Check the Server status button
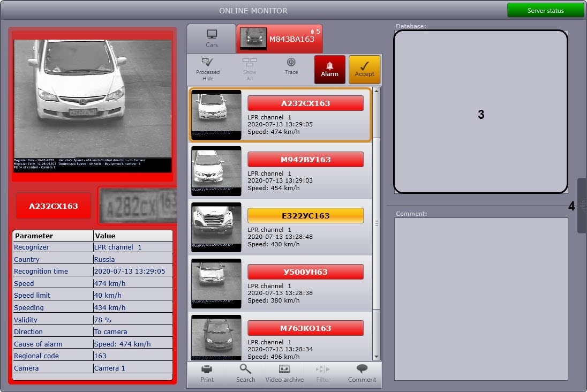This screenshot has width=587, height=392. [545, 11]
